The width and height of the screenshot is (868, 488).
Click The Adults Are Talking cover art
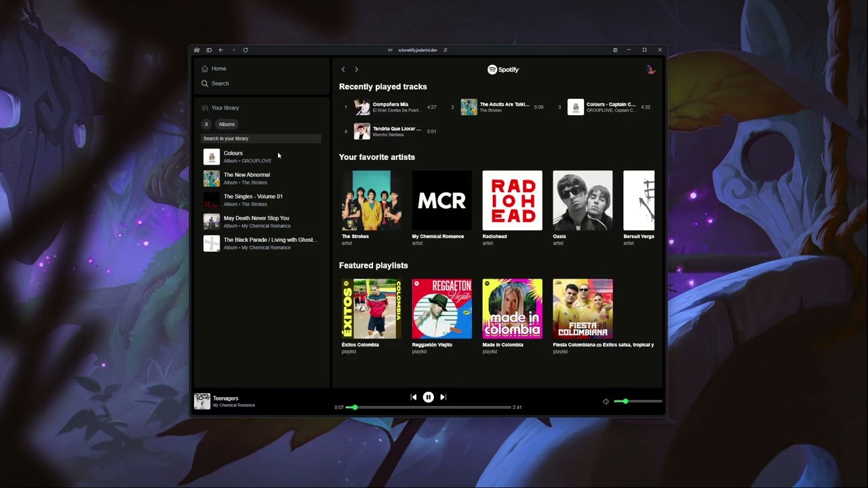pyautogui.click(x=469, y=107)
